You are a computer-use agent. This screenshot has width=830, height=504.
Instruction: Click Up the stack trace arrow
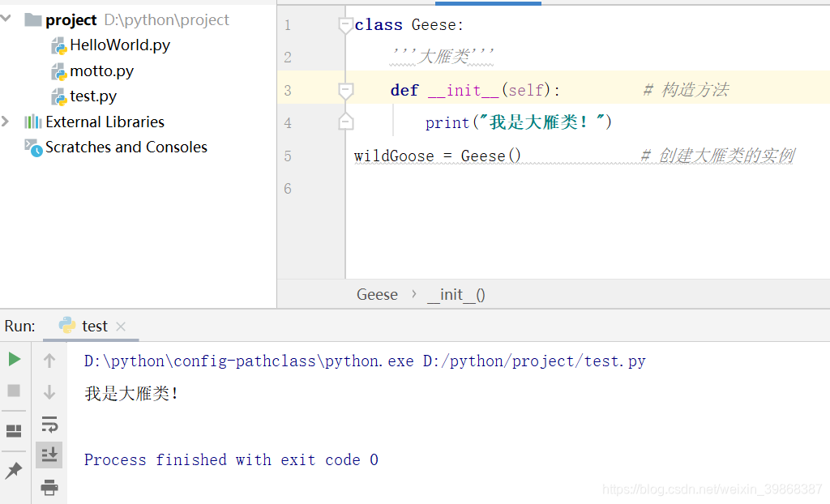(49, 361)
